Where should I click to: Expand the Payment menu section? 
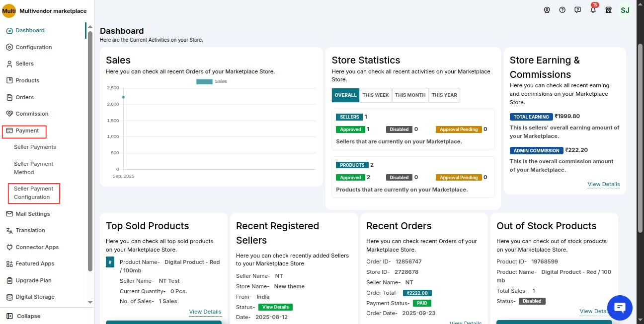(27, 130)
